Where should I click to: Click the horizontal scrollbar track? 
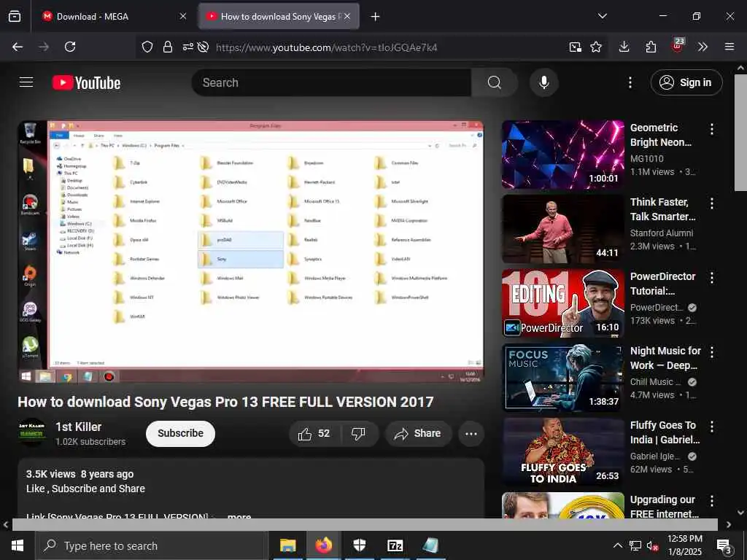point(365,524)
